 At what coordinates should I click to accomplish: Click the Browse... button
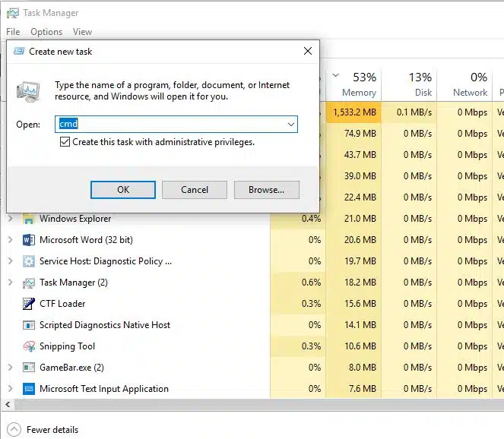pos(267,190)
